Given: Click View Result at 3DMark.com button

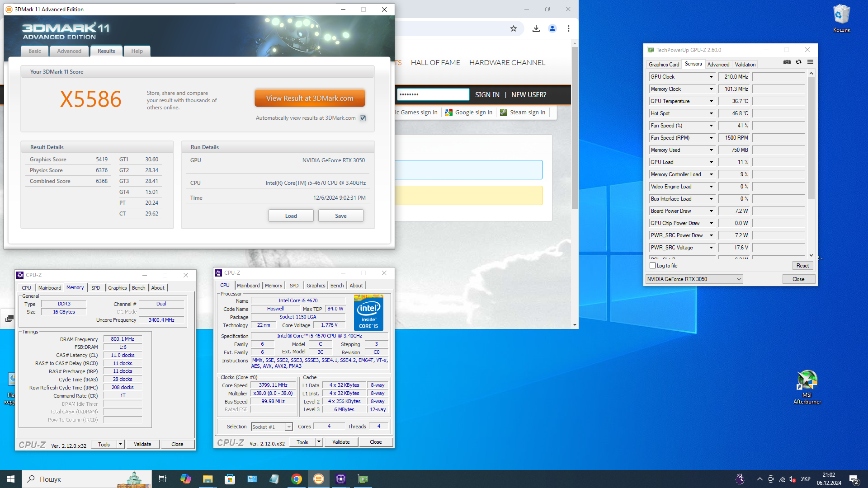Looking at the screenshot, I should (x=310, y=98).
